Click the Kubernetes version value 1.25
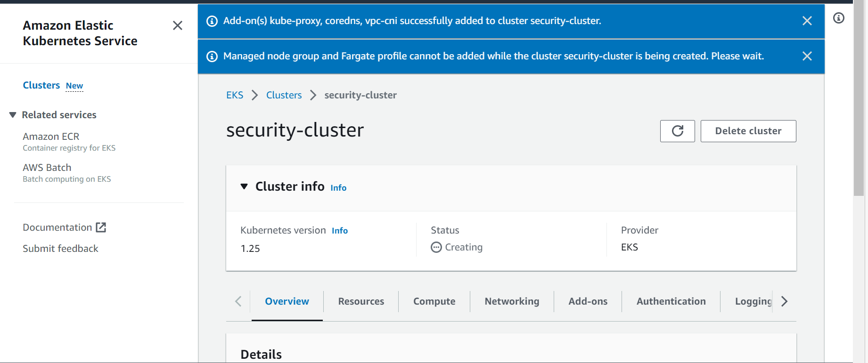This screenshot has height=363, width=868. point(250,249)
